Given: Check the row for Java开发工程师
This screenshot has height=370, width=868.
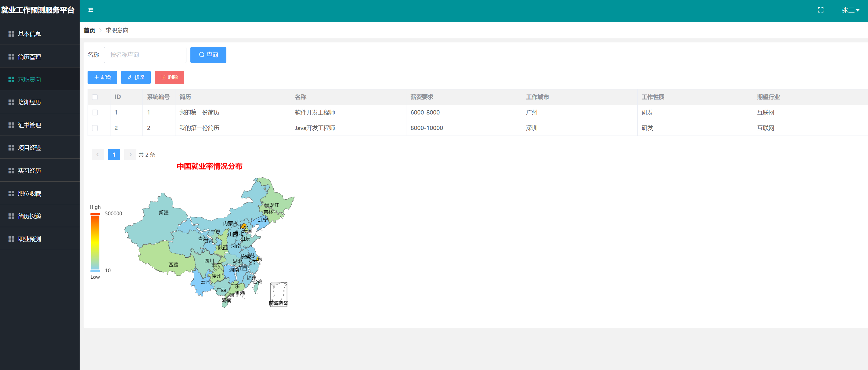Looking at the screenshot, I should point(95,128).
